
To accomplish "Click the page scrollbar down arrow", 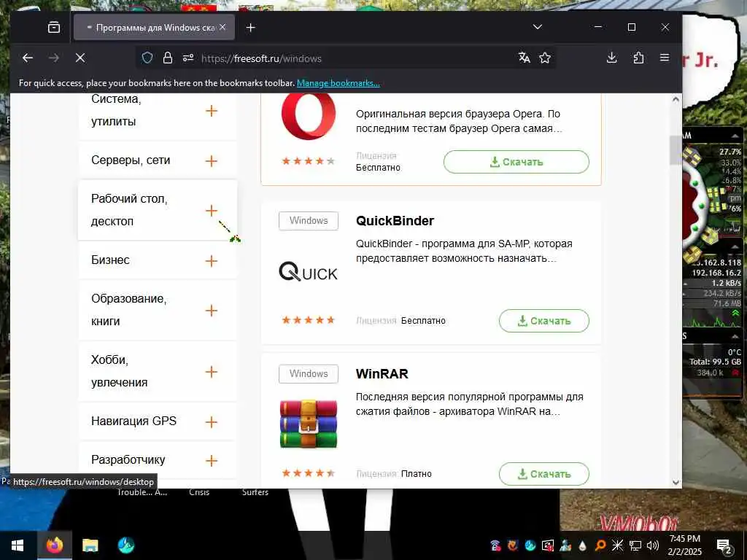I will pyautogui.click(x=676, y=482).
